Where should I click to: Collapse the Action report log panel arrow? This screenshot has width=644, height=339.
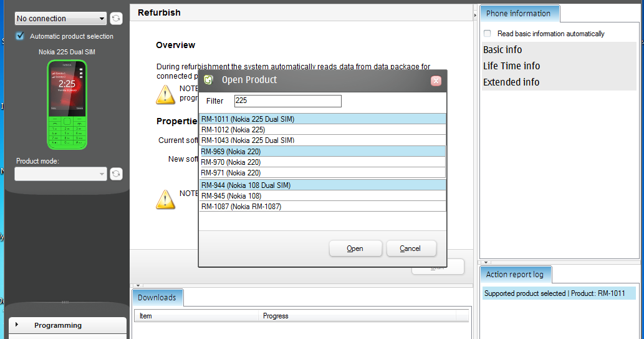(486, 262)
